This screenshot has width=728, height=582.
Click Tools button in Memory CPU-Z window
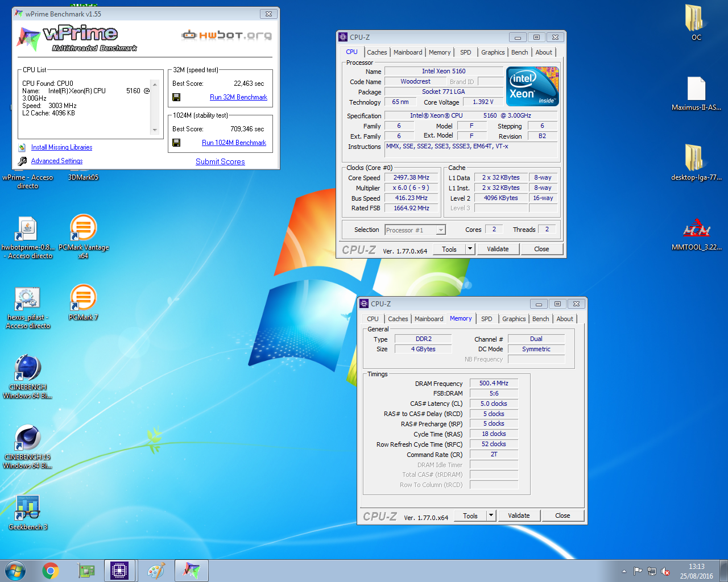click(470, 516)
